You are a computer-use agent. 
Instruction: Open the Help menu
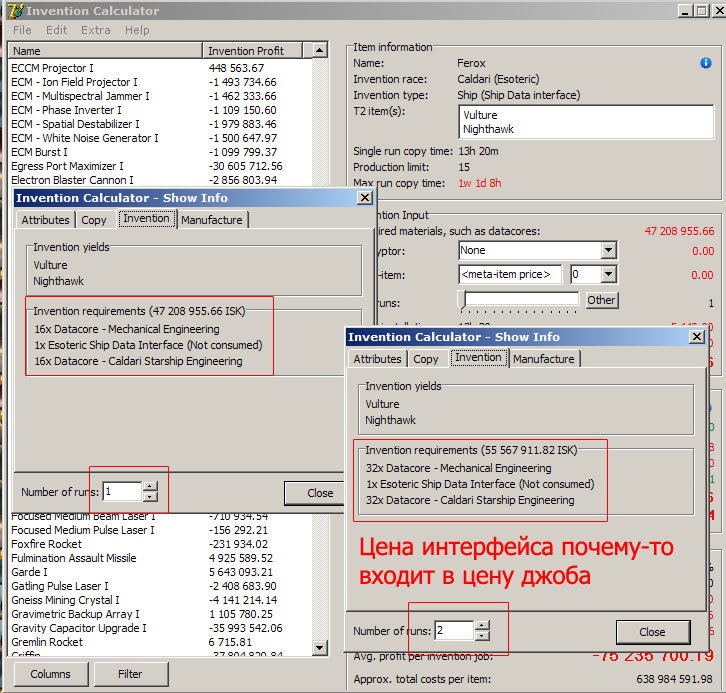[x=137, y=30]
